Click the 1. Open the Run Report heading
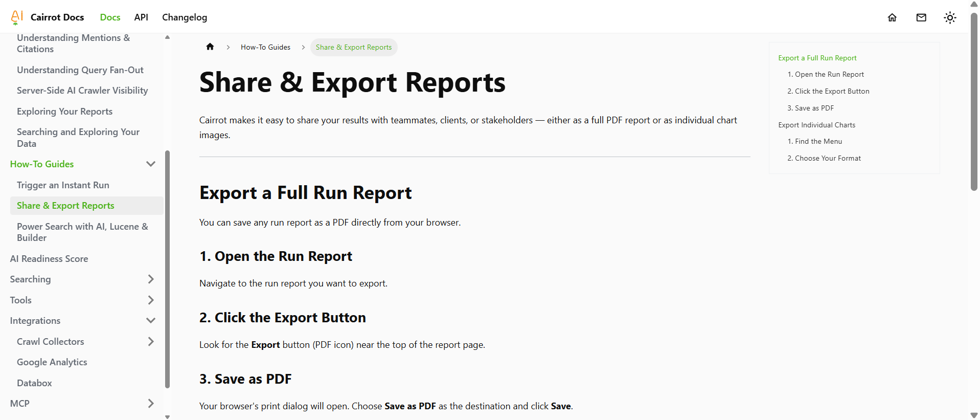 click(276, 256)
